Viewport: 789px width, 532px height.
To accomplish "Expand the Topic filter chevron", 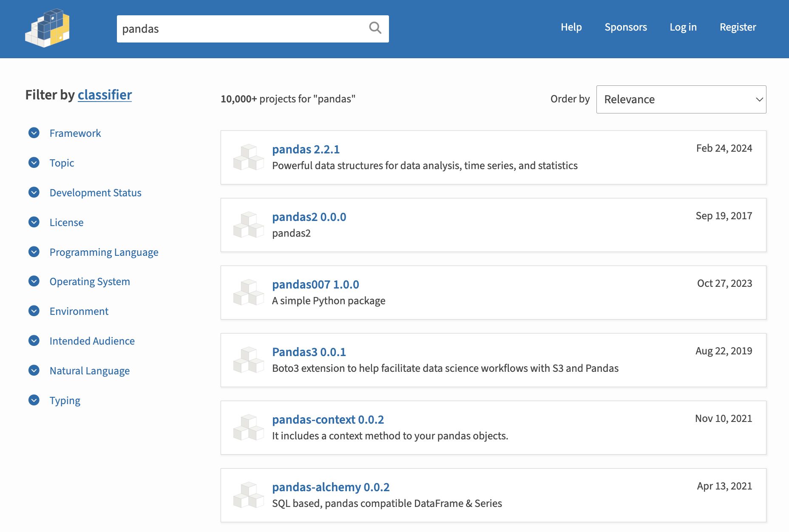I will pyautogui.click(x=34, y=163).
